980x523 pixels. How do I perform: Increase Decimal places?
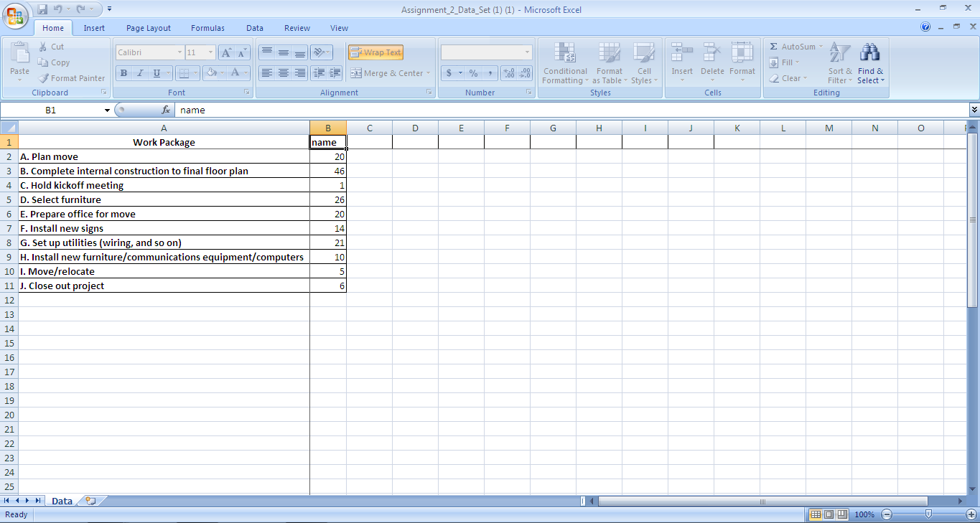[x=509, y=73]
